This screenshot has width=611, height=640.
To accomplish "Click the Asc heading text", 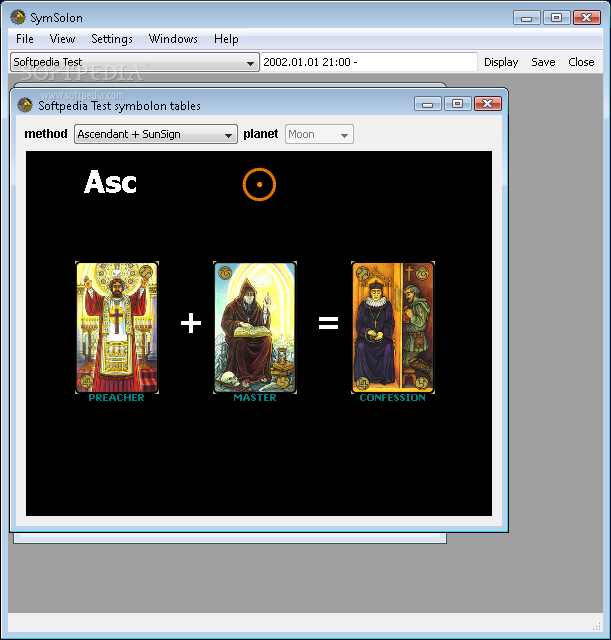I will pos(110,182).
